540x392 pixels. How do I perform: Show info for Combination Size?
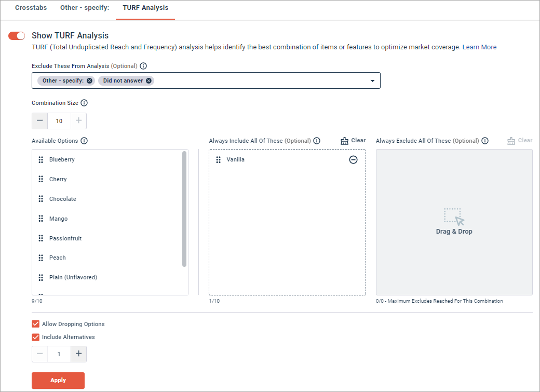pos(84,103)
